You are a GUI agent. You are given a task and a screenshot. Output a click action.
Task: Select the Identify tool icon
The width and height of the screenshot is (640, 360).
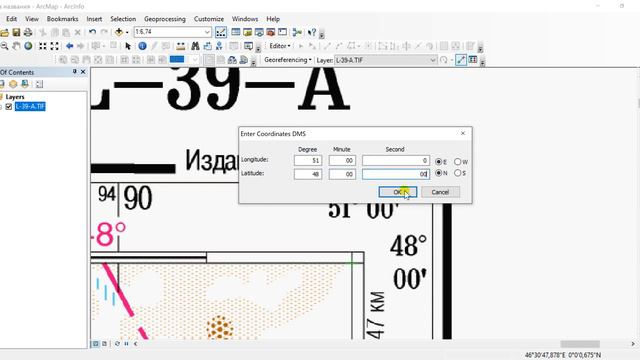click(142, 46)
